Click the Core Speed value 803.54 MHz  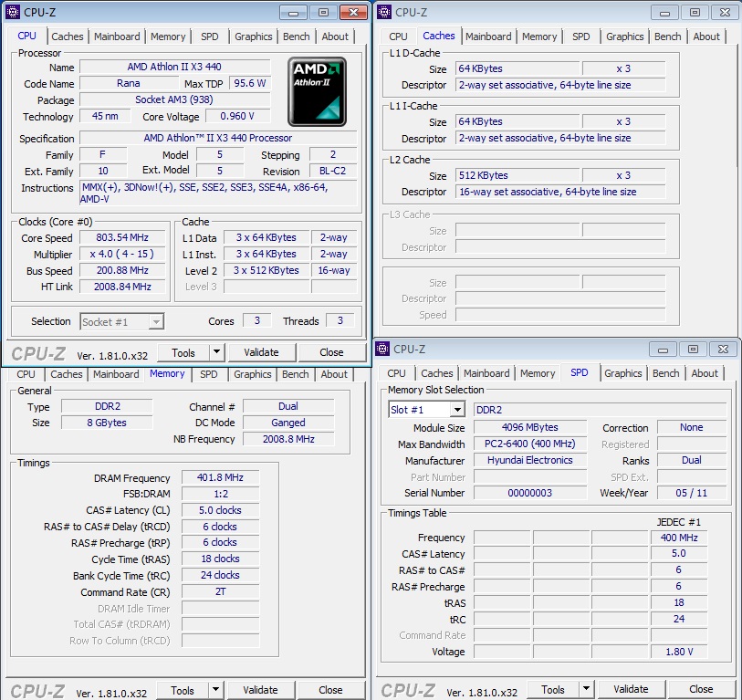pyautogui.click(x=122, y=237)
